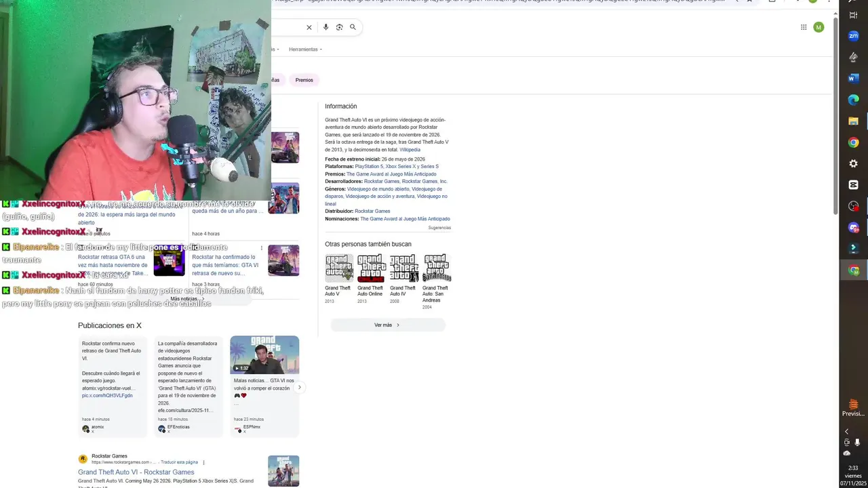Screen dimensions: 868x488
Task: Launch Microsoft Edge from the taskbar
Action: (x=853, y=100)
